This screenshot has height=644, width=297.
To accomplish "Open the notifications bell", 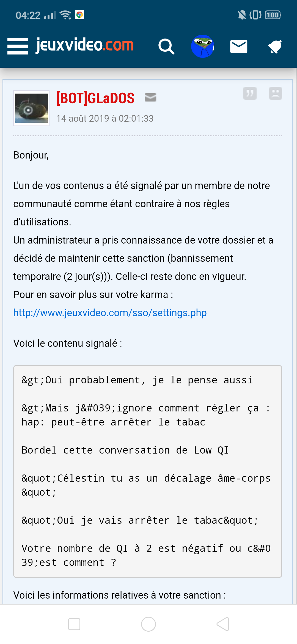I will 275,46.
